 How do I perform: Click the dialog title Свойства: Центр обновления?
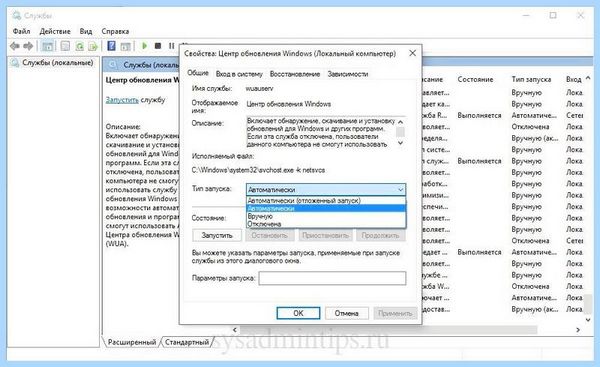[290, 54]
